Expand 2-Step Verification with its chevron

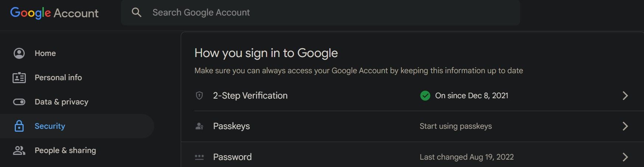point(625,96)
